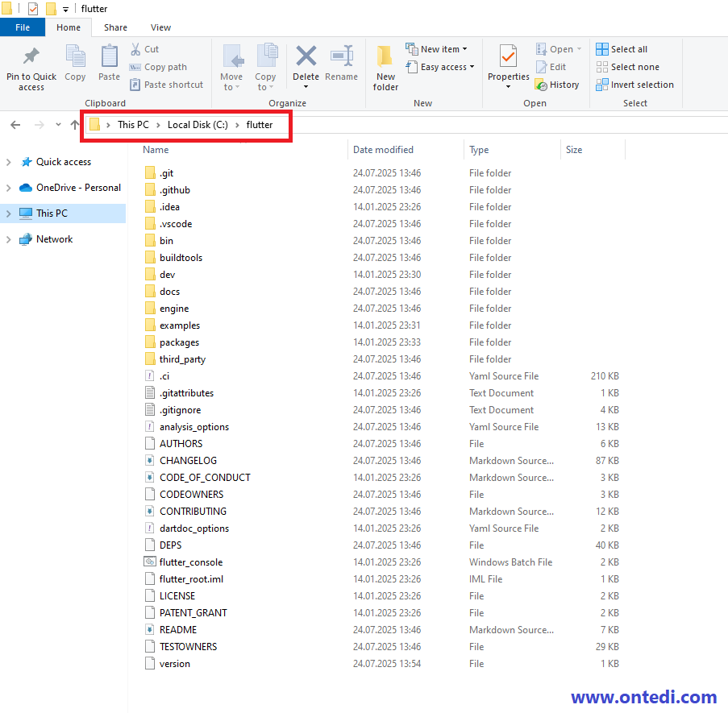Screen dimensions: 728x713
Task: Click Local Disk (C:) breadcrumb
Action: (x=198, y=125)
